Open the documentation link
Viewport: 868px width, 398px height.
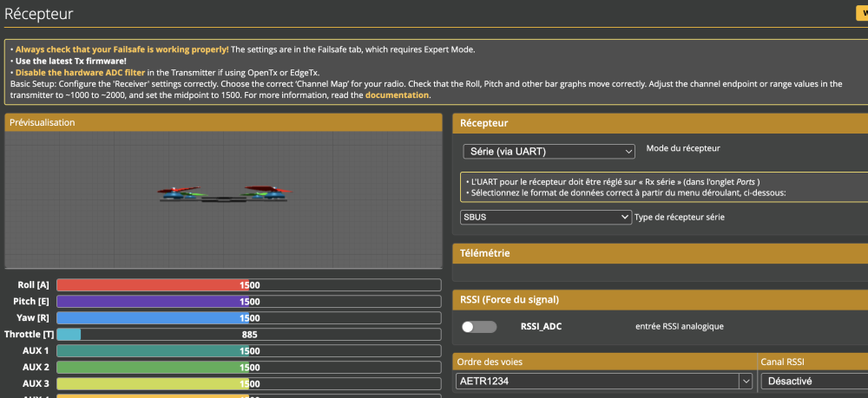coord(397,95)
